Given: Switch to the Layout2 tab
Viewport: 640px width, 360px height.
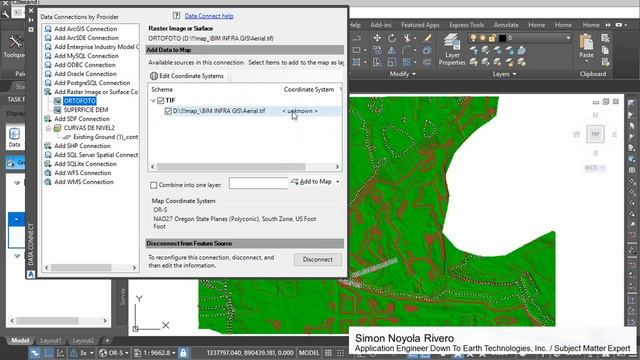Looking at the screenshot, I should 83,340.
